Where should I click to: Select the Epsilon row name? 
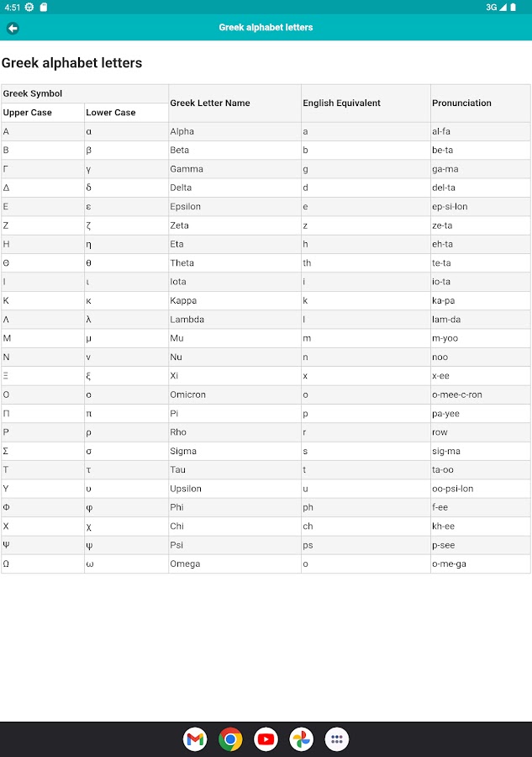[186, 207]
